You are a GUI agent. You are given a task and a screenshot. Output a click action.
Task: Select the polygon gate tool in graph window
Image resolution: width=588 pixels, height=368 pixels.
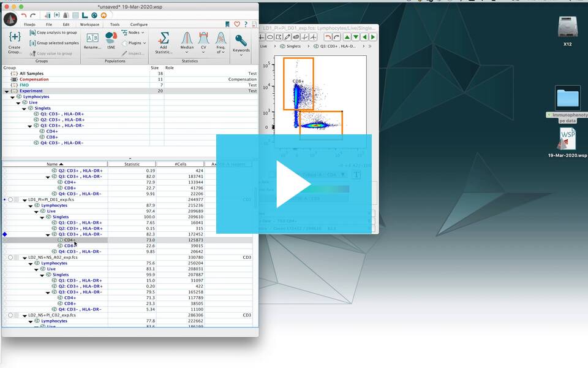(x=279, y=37)
